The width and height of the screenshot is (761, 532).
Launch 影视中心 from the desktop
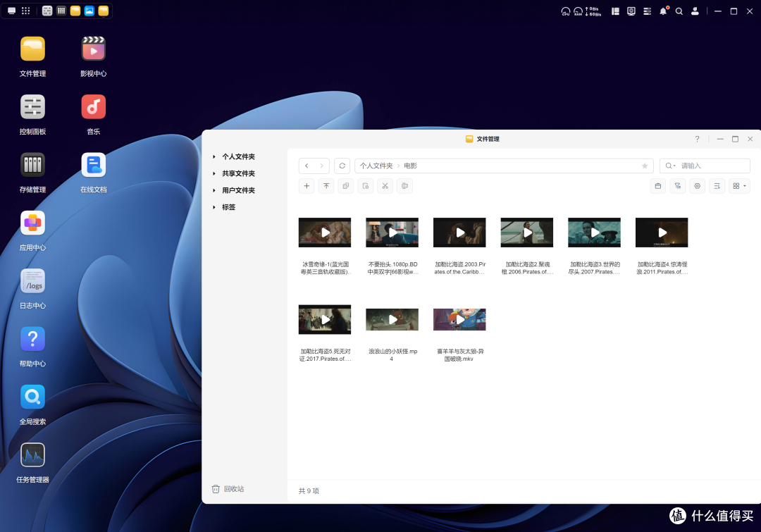pos(93,49)
